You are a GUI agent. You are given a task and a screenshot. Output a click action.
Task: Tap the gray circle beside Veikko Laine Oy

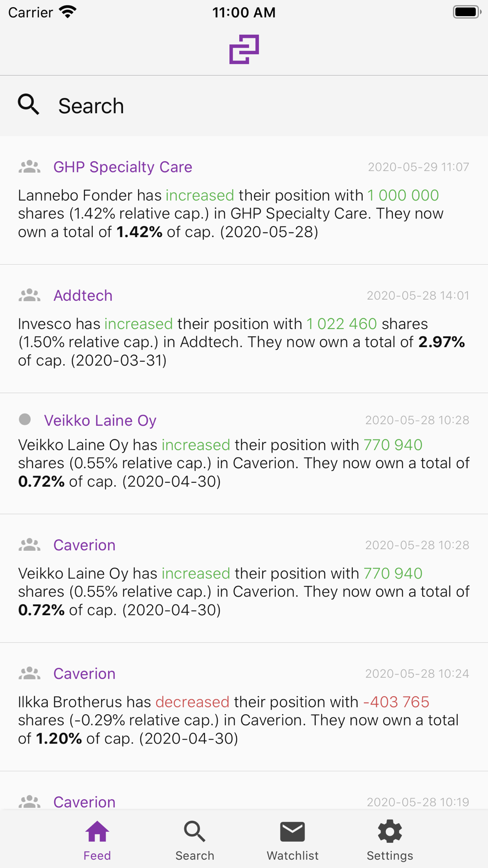coord(25,419)
